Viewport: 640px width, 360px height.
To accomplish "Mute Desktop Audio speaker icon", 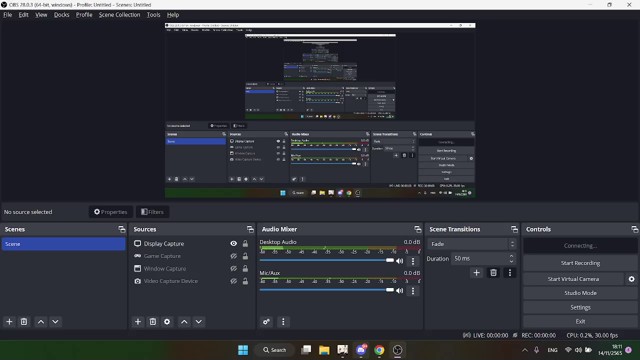I will point(400,261).
